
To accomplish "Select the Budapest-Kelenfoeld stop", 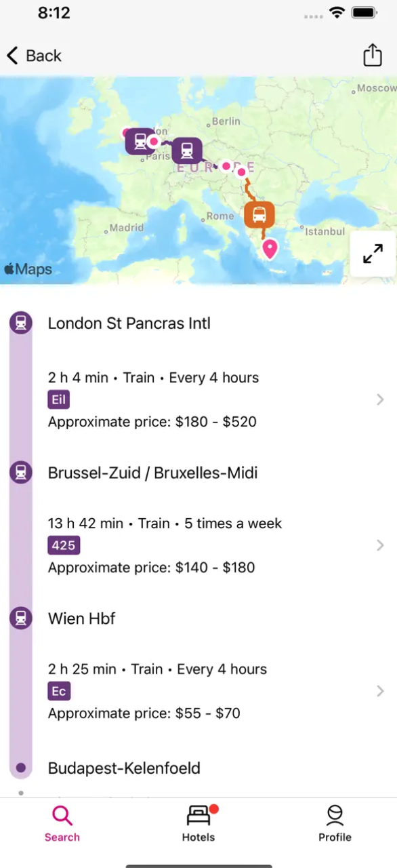I will tap(124, 768).
